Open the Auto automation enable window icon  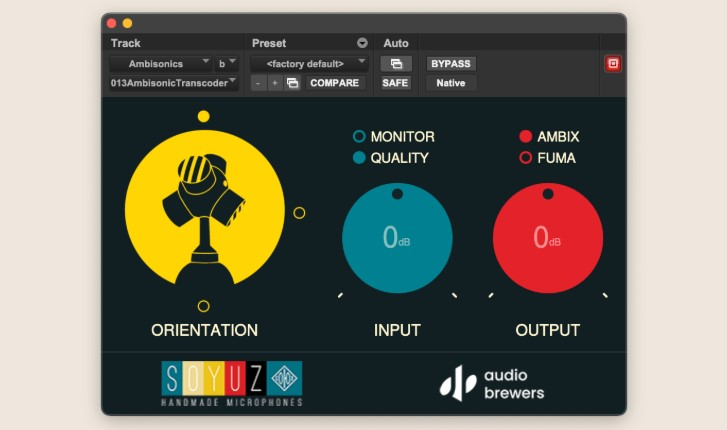click(395, 64)
